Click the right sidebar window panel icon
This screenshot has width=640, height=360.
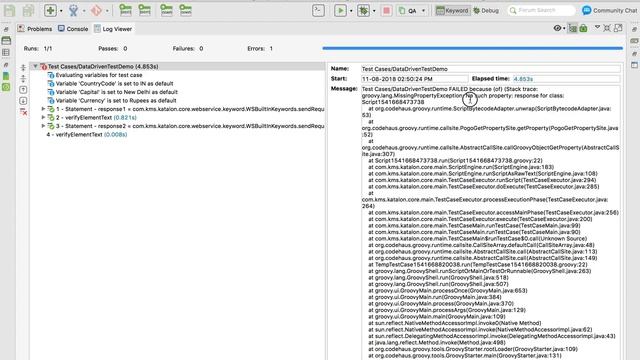tap(634, 65)
